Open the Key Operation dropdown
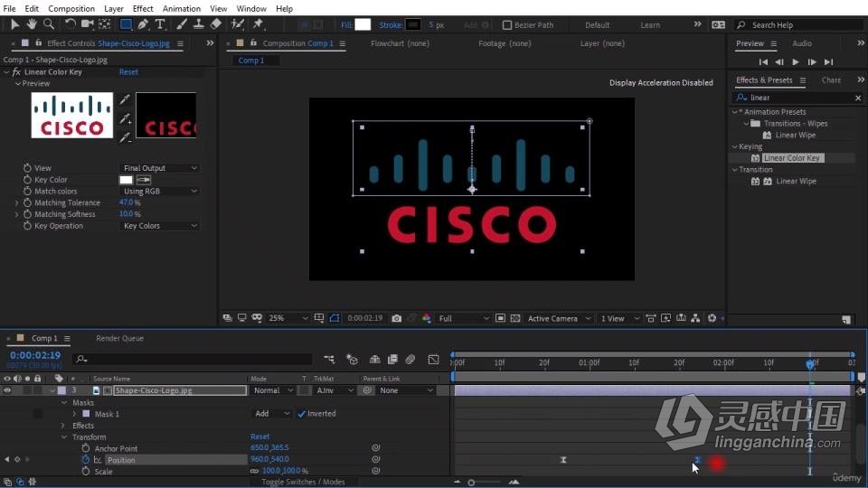868x488 pixels. click(159, 226)
